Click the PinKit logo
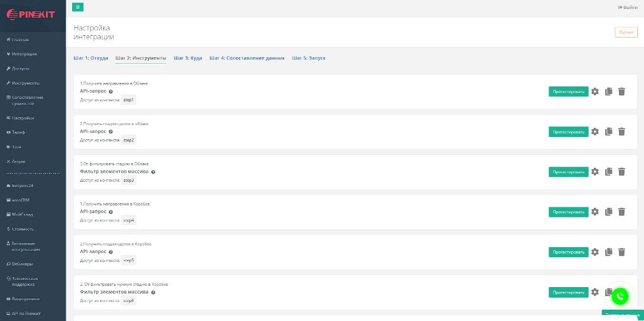The image size is (644, 321). pos(31,15)
